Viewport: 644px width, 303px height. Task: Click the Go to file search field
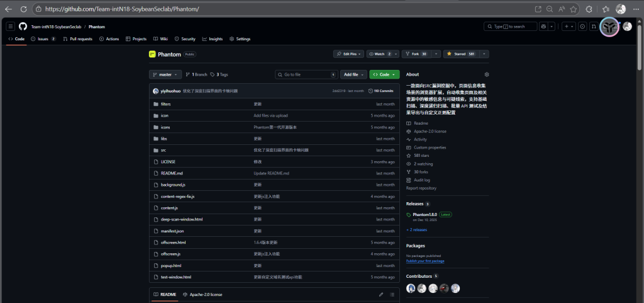pos(306,74)
